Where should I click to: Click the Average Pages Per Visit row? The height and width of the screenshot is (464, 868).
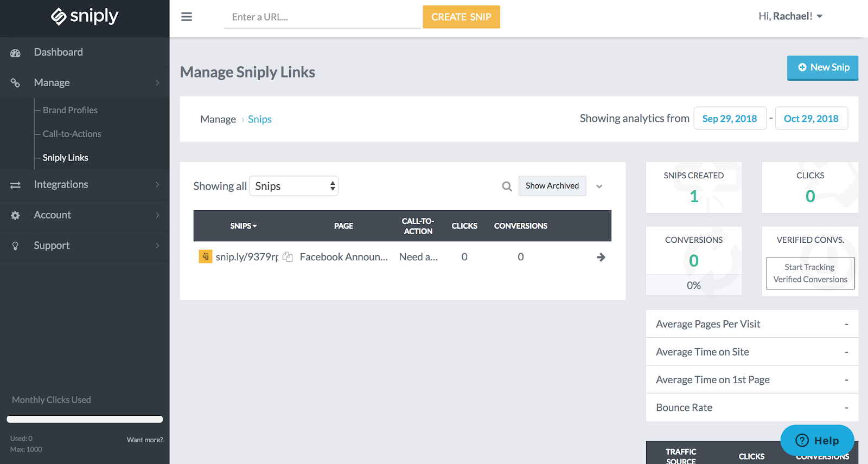click(752, 324)
